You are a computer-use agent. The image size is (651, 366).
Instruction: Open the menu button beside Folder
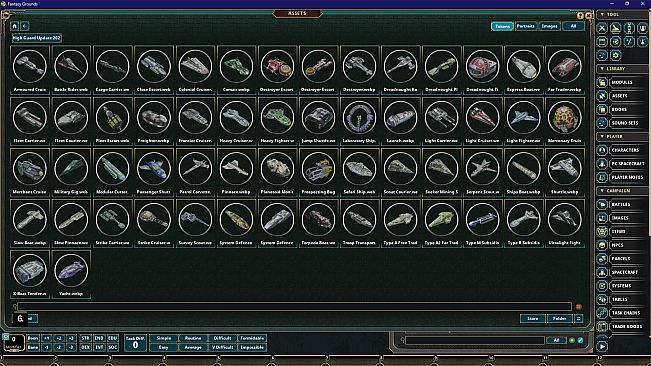[578, 318]
